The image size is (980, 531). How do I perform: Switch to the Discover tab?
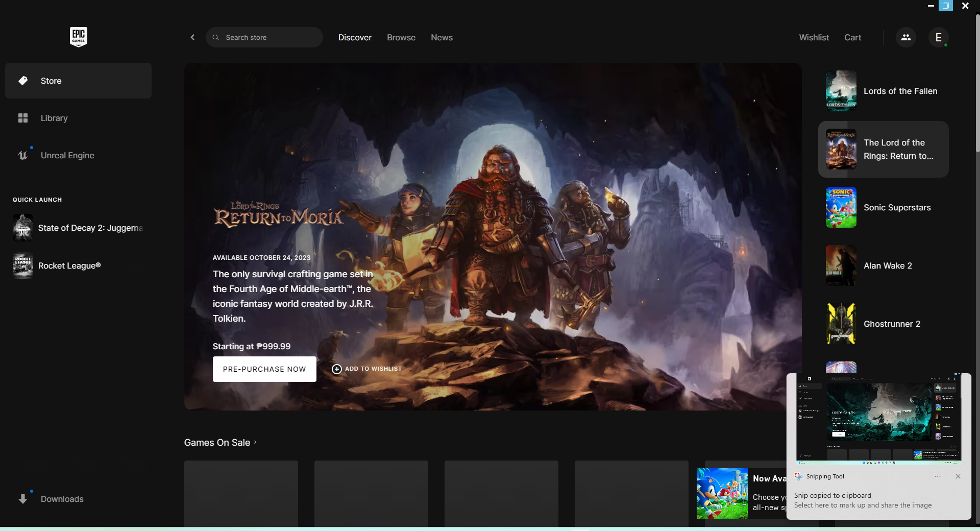tap(355, 37)
